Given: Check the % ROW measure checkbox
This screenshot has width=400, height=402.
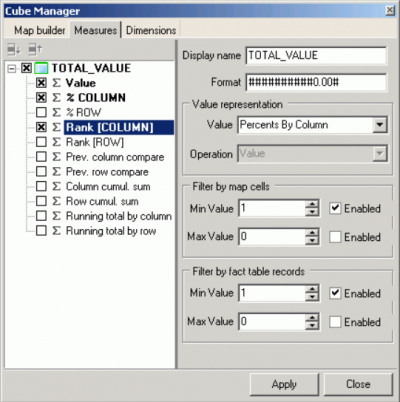Looking at the screenshot, I should [x=41, y=112].
